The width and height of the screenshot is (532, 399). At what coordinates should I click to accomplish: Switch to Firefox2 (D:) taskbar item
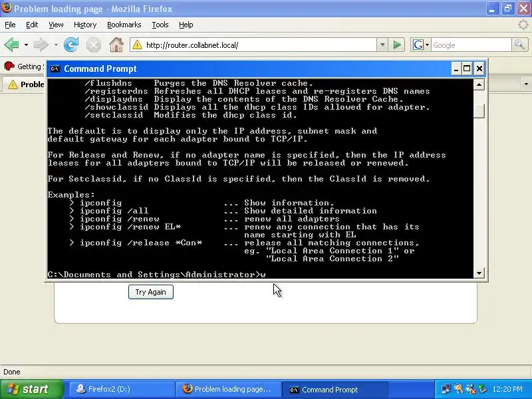[122, 389]
